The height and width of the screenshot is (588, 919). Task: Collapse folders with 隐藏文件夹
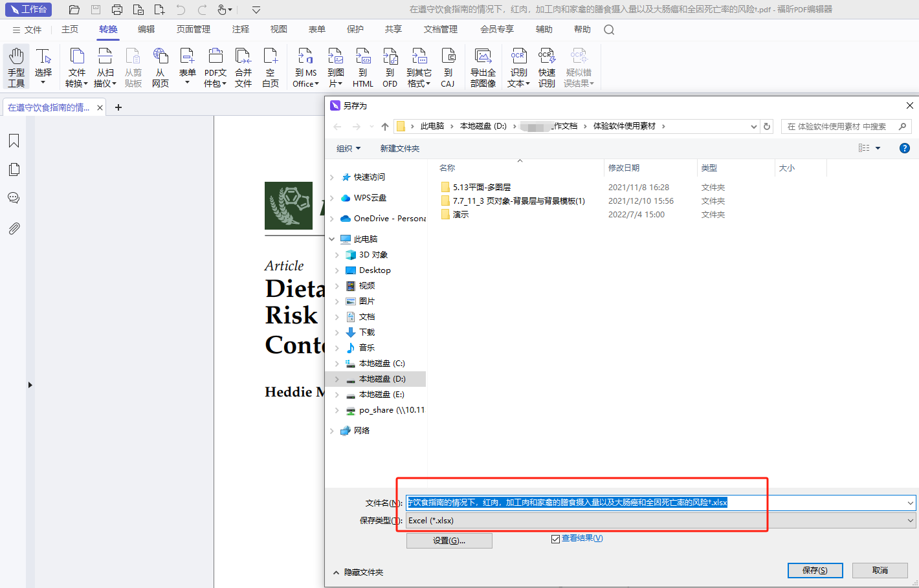tap(358, 572)
